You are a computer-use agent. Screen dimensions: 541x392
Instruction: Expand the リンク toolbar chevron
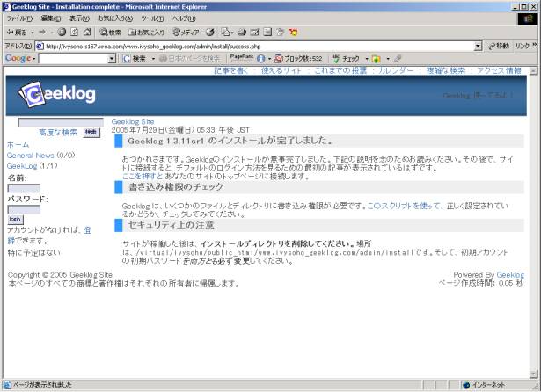(x=535, y=45)
